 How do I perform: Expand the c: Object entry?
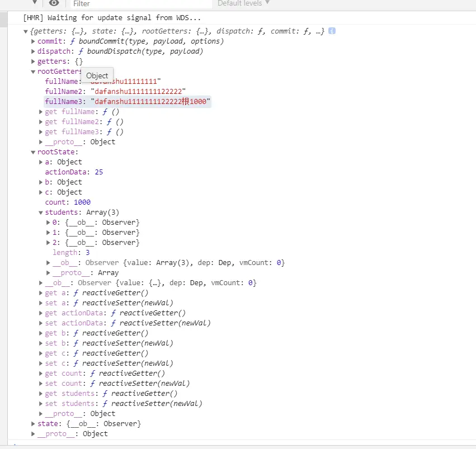pyautogui.click(x=41, y=192)
